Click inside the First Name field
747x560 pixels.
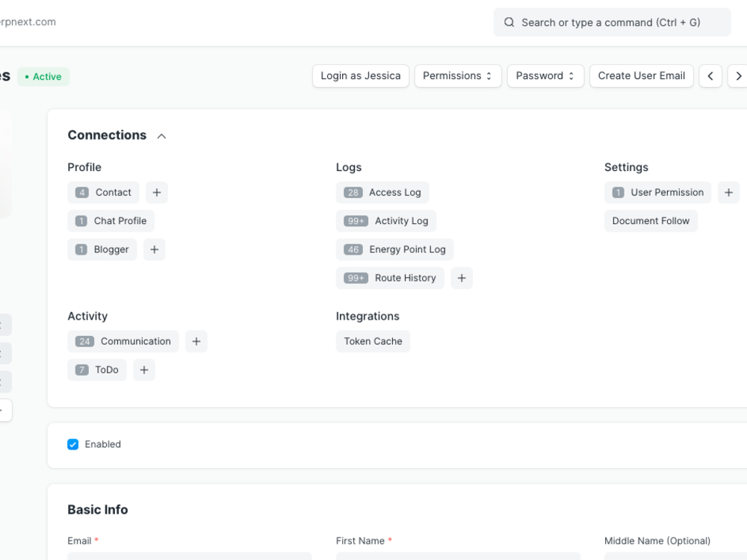tap(457, 558)
